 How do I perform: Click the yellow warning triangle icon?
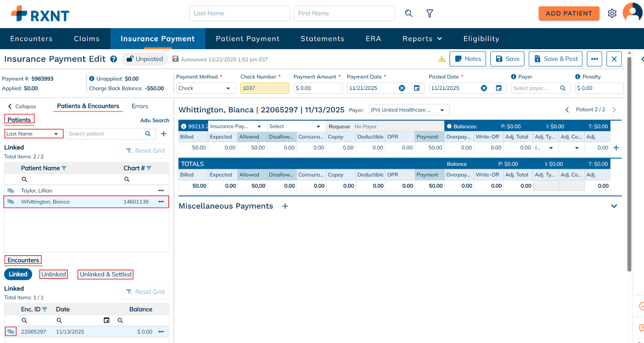click(442, 59)
